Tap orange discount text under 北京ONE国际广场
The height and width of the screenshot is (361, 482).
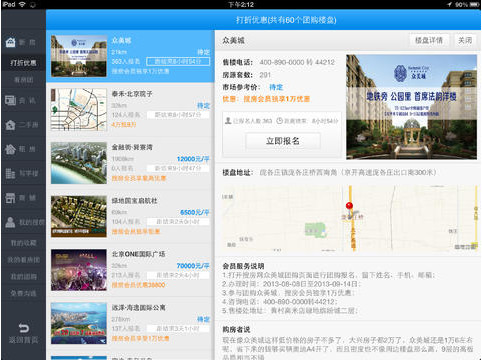point(138,285)
